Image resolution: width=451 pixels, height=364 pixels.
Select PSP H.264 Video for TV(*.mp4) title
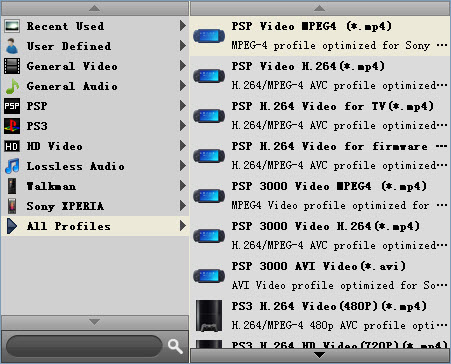333,106
